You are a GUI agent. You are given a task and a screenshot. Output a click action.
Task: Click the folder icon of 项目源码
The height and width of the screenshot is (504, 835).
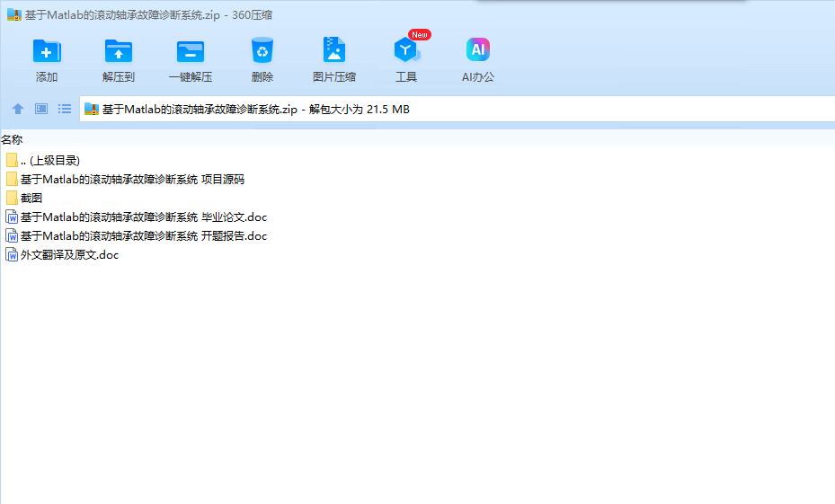(x=12, y=180)
